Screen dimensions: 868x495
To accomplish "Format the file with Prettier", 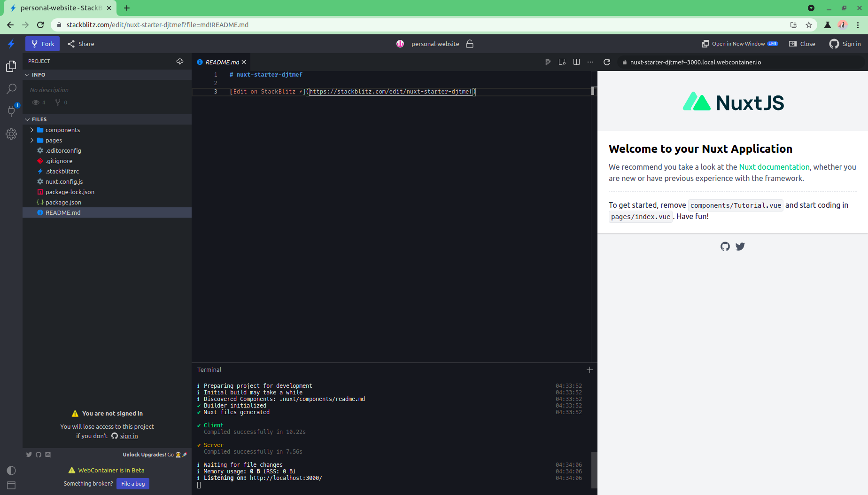I will 548,62.
